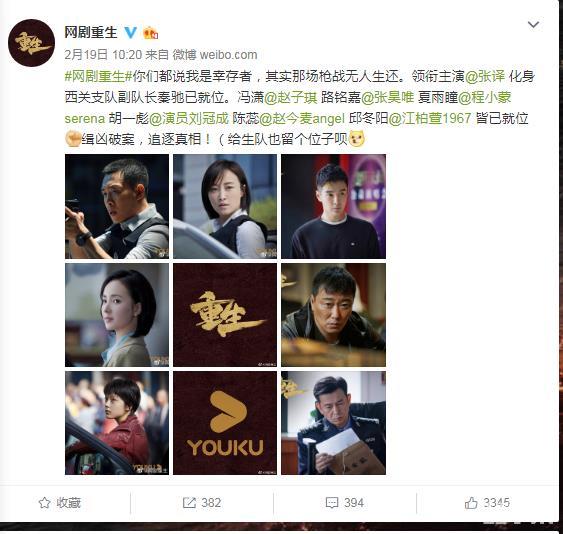Click the 收藏 star icon
Image resolution: width=563 pixels, height=534 pixels.
pos(45,502)
